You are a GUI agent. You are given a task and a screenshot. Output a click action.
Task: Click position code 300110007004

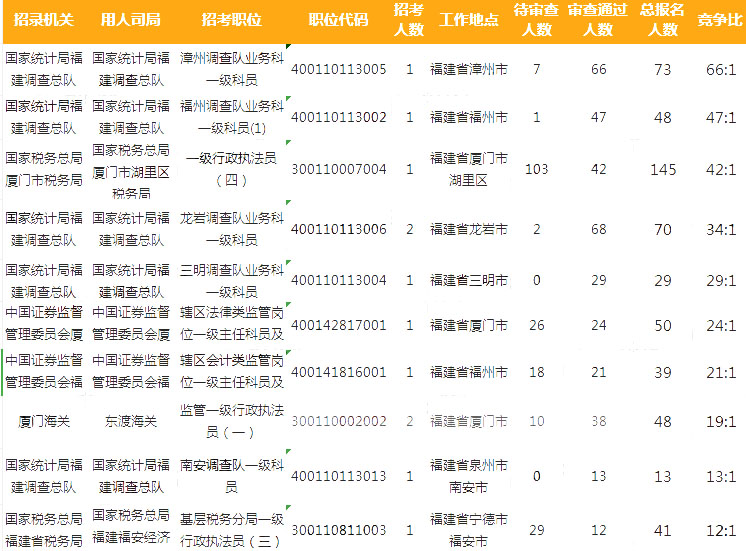pyautogui.click(x=338, y=169)
